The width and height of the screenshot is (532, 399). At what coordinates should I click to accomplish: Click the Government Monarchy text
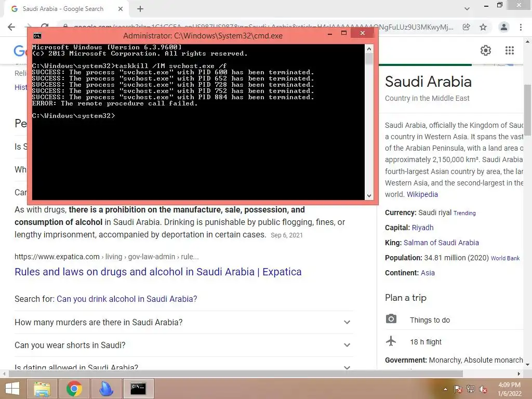pyautogui.click(x=454, y=360)
